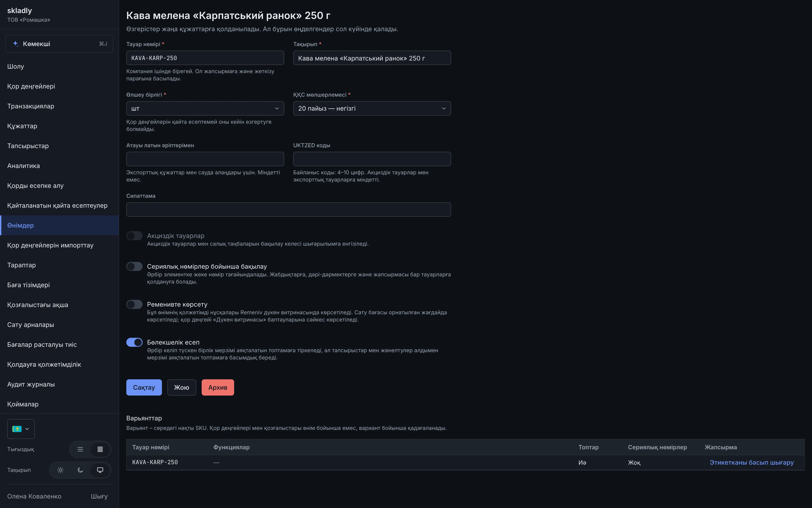Click the Топтар column header
The height and width of the screenshot is (508, 812).
(588, 447)
